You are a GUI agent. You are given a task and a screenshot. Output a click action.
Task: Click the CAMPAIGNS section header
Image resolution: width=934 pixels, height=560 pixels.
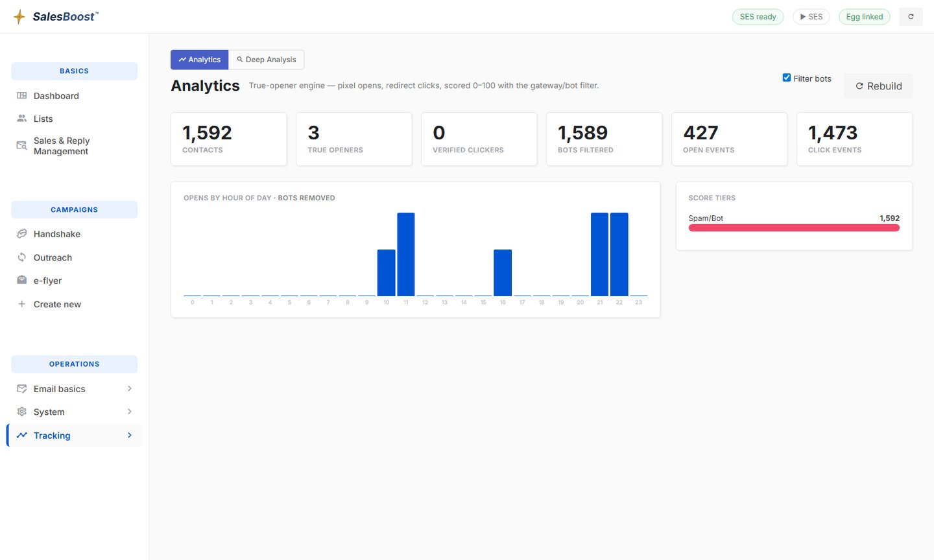coord(74,210)
